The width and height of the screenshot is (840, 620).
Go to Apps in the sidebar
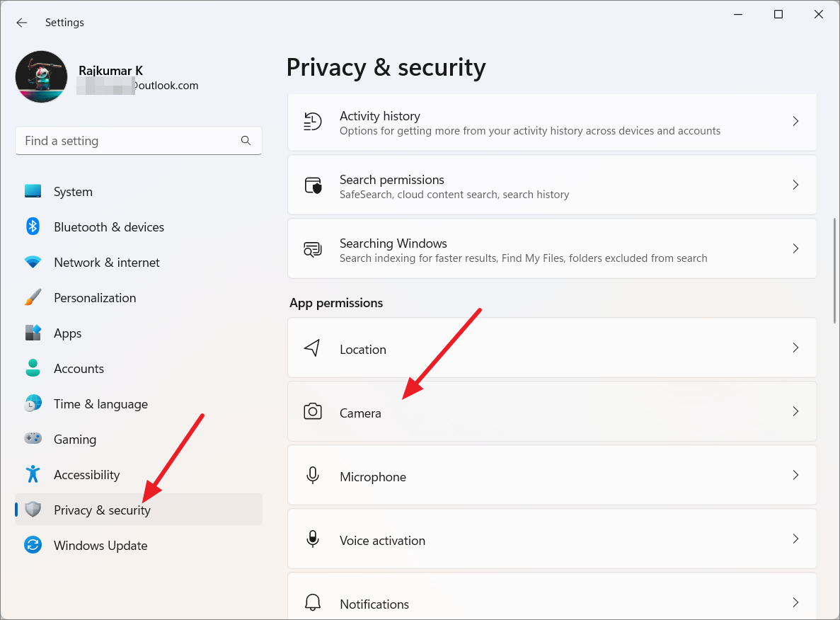[x=68, y=333]
